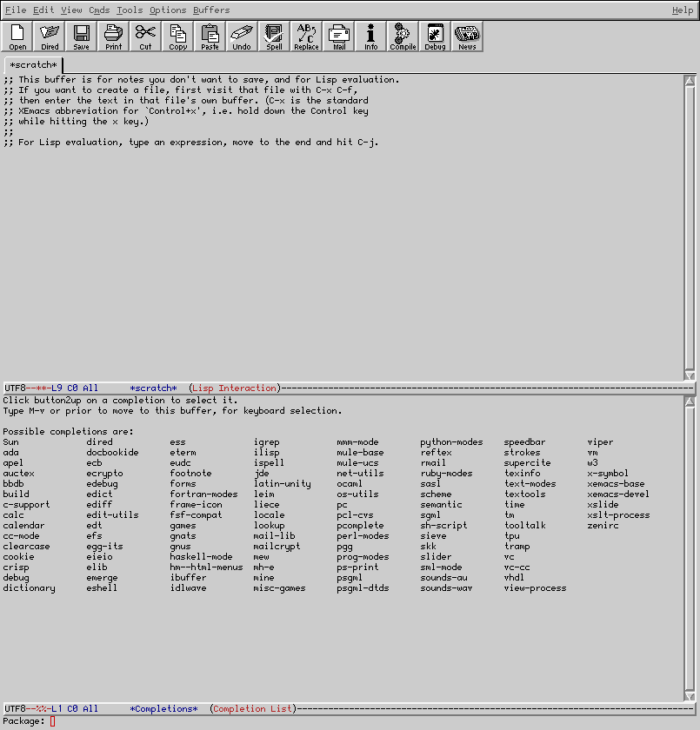700x730 pixels.
Task: Open News from the toolbar
Action: (467, 36)
